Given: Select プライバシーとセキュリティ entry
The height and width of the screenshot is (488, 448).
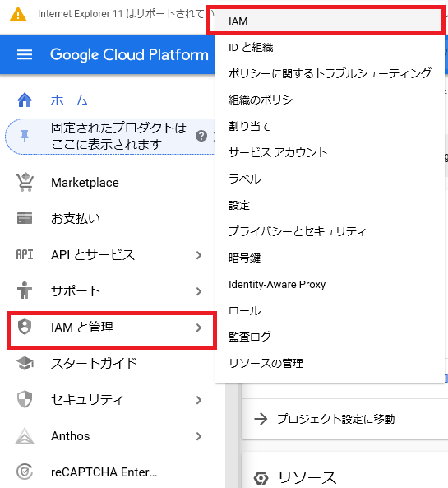Looking at the screenshot, I should [330, 231].
